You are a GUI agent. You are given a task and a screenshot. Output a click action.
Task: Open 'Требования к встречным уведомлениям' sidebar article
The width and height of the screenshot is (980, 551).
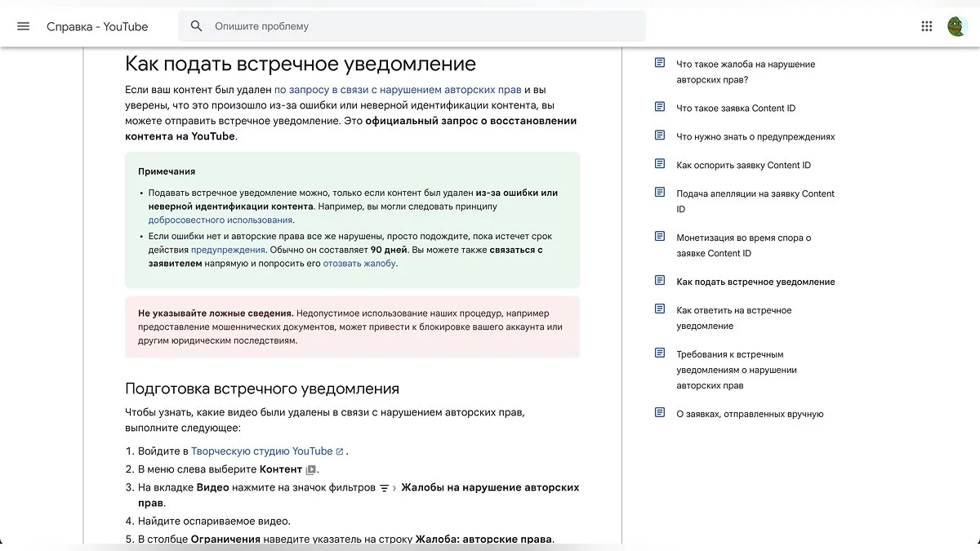[x=736, y=369]
